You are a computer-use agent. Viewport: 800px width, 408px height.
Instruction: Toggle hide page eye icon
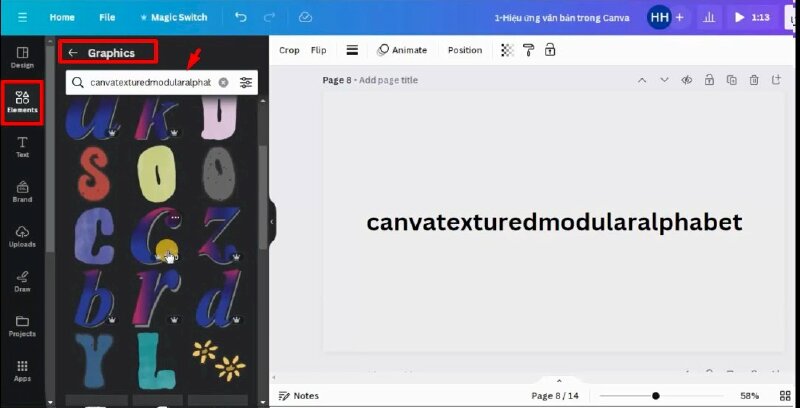687,80
